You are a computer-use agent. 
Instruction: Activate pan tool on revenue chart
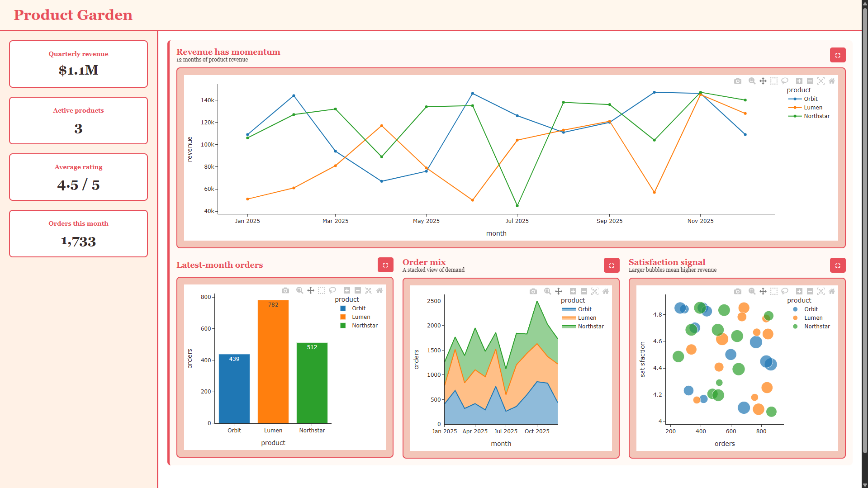tap(763, 81)
